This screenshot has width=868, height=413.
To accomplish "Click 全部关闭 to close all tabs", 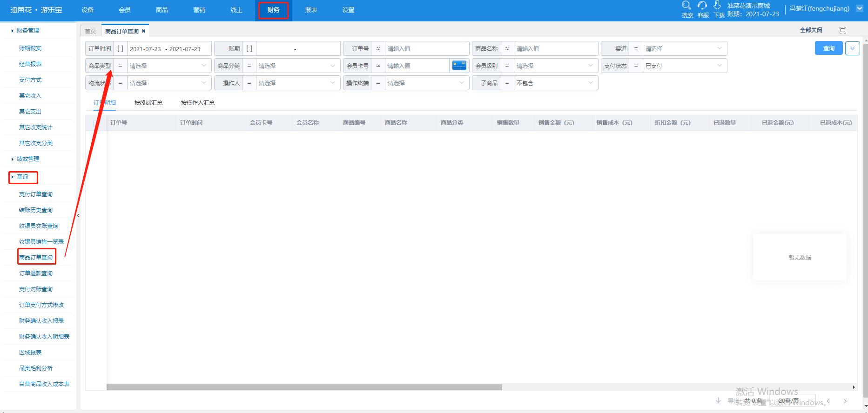I will tap(811, 30).
